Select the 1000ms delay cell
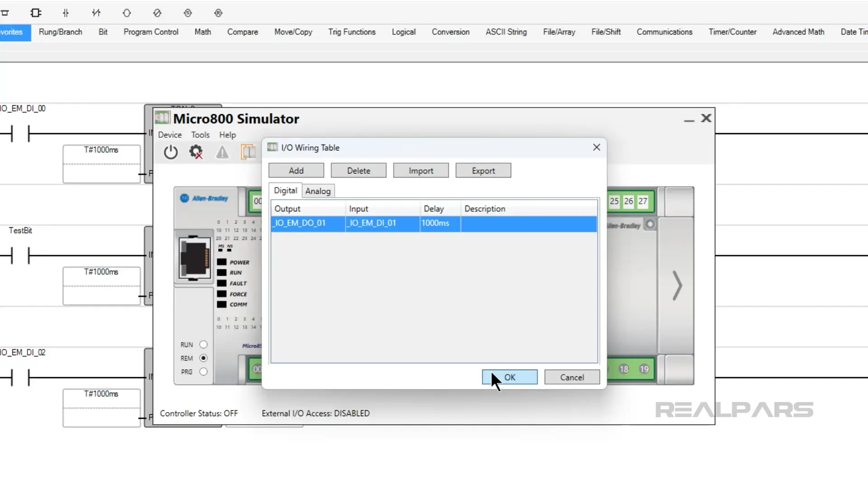The height and width of the screenshot is (488, 868). (440, 224)
